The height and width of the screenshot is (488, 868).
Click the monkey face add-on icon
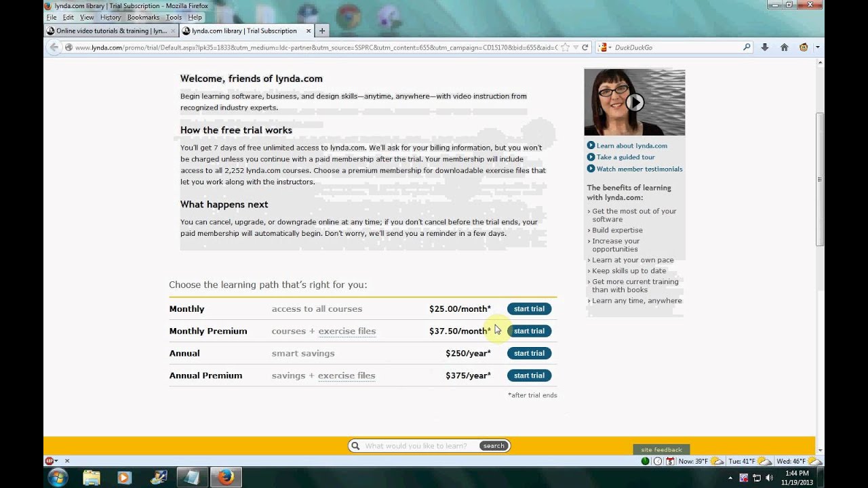click(x=804, y=47)
